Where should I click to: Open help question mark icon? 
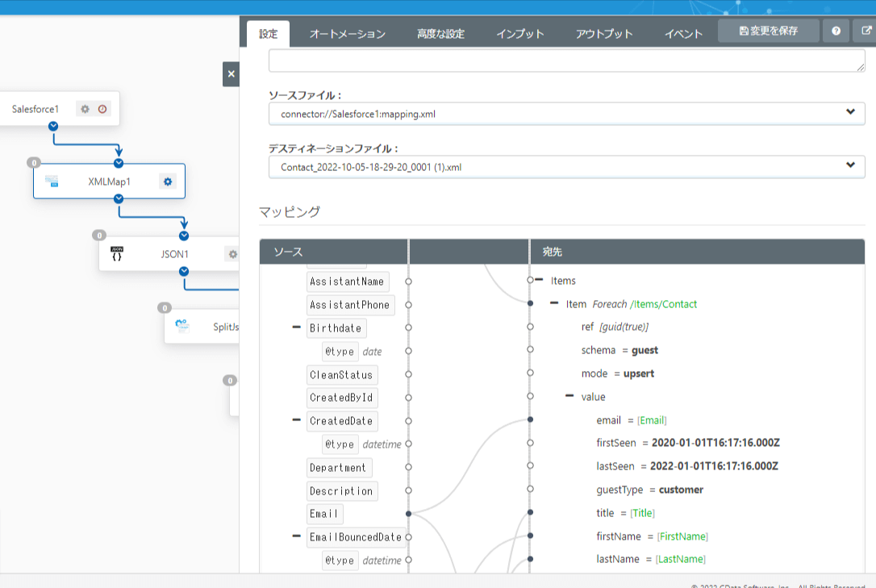click(x=836, y=31)
